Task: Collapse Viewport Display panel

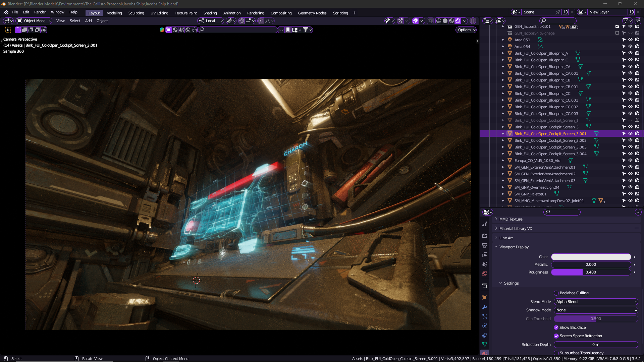Action: point(514,247)
